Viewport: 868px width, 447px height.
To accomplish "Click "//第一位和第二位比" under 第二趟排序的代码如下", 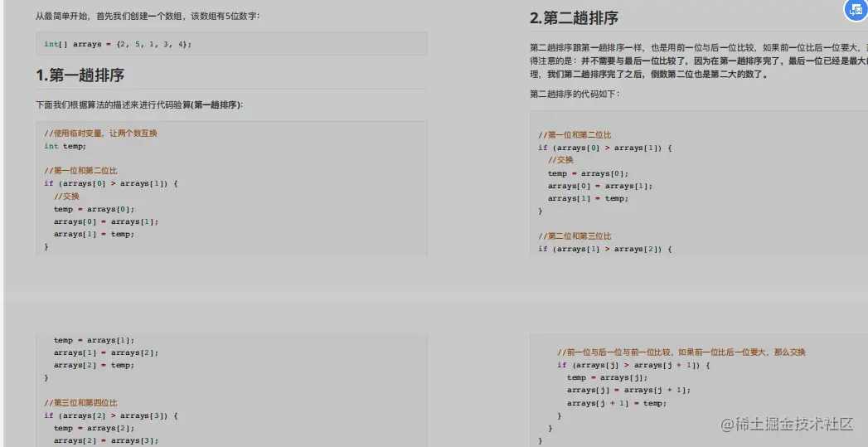I will point(575,134).
